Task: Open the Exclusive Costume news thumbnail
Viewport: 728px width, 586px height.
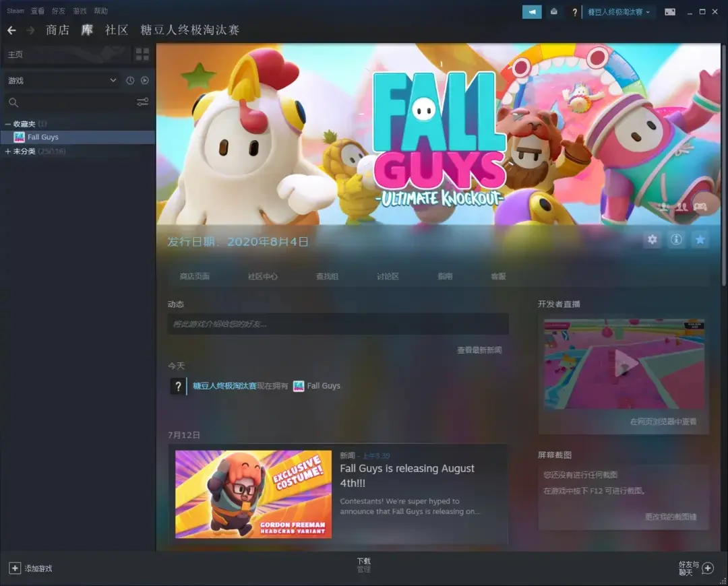Action: coord(253,494)
